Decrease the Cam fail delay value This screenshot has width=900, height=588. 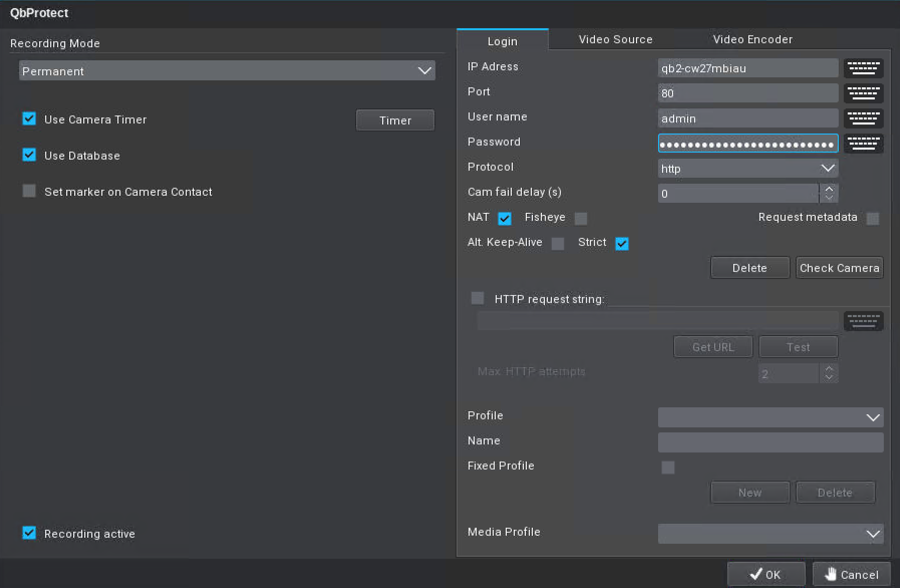tap(829, 198)
